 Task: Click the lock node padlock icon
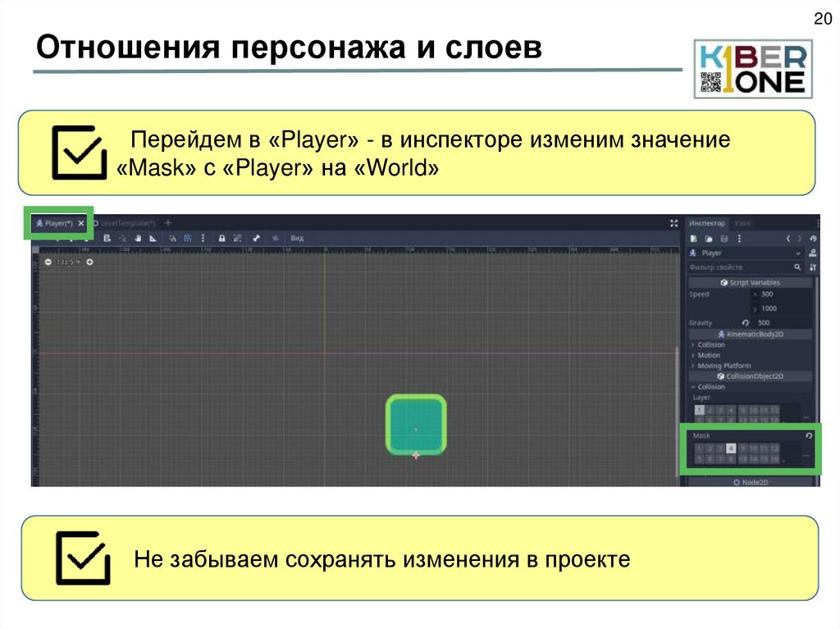(221, 238)
